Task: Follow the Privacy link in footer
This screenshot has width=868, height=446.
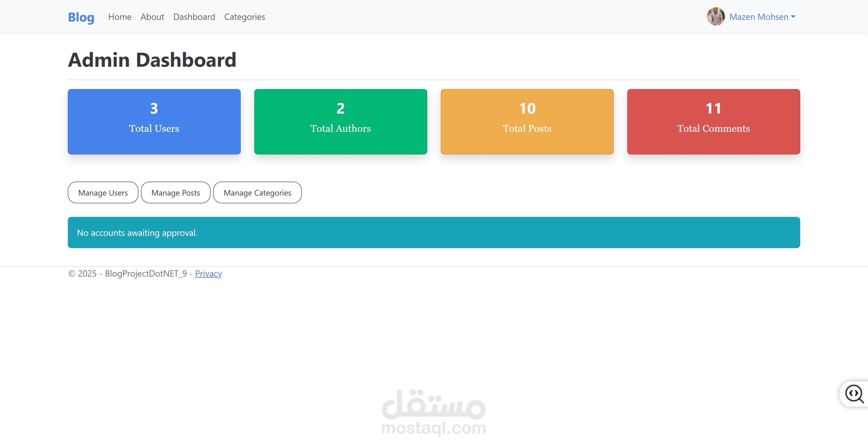Action: click(x=208, y=273)
